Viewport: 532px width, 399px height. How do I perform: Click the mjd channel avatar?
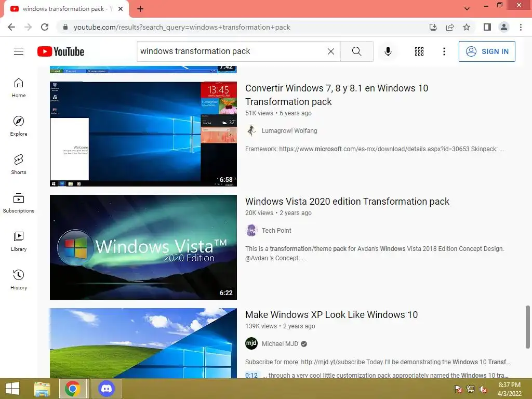click(x=251, y=344)
